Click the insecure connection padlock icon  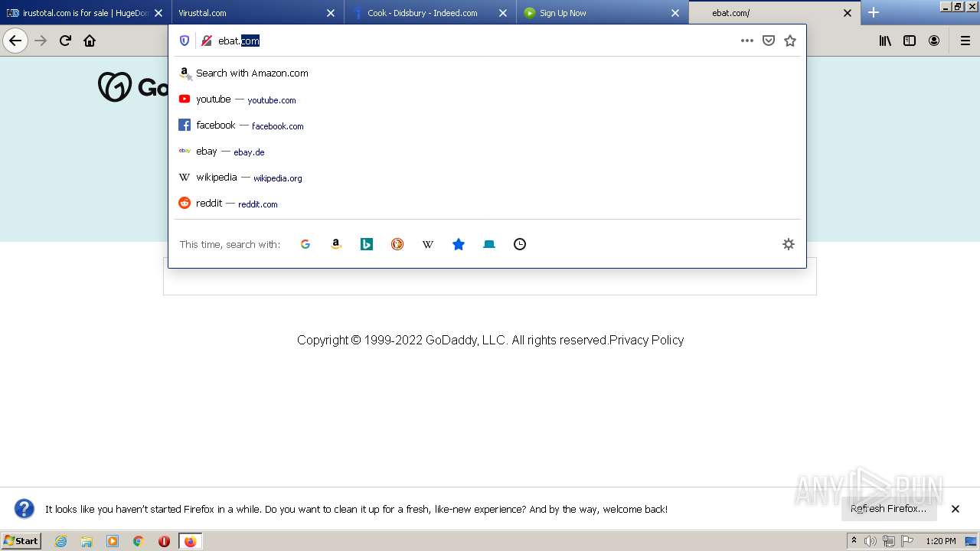point(206,41)
